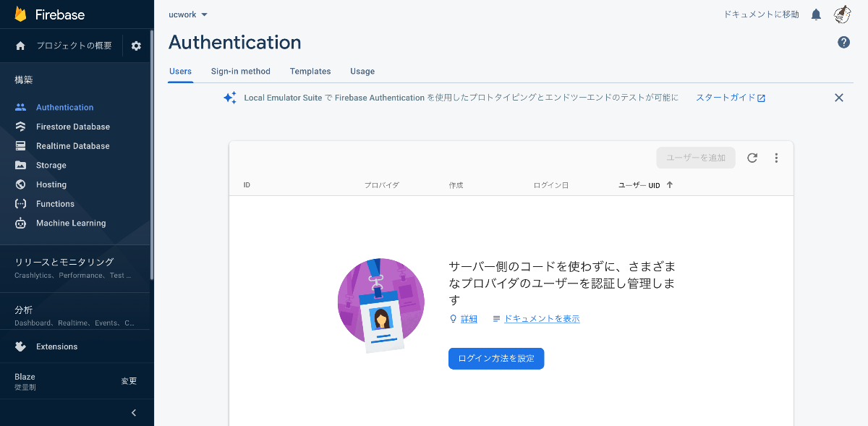The width and height of the screenshot is (868, 426).
Task: Expand リリースとモニタリング section
Action: 75,268
